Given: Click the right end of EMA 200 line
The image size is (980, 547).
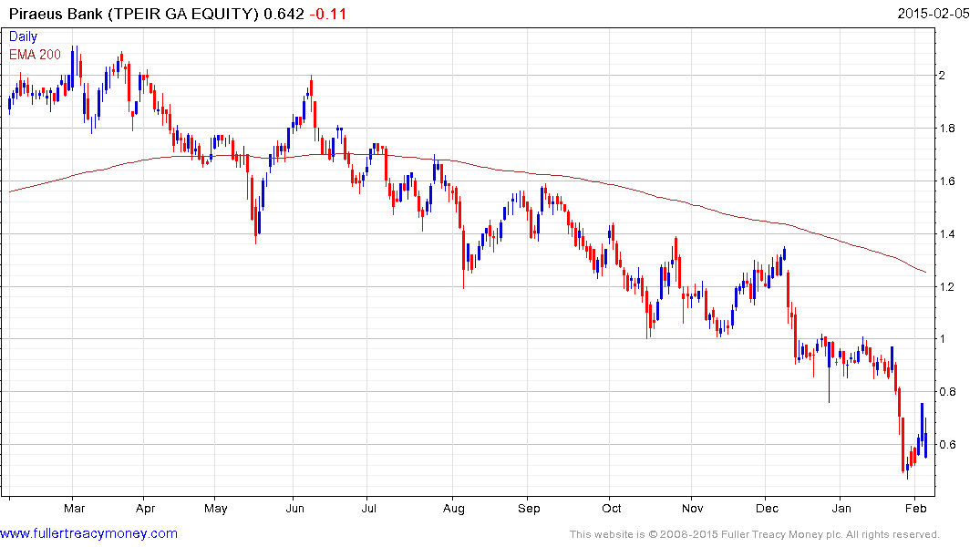Looking at the screenshot, I should click(925, 272).
